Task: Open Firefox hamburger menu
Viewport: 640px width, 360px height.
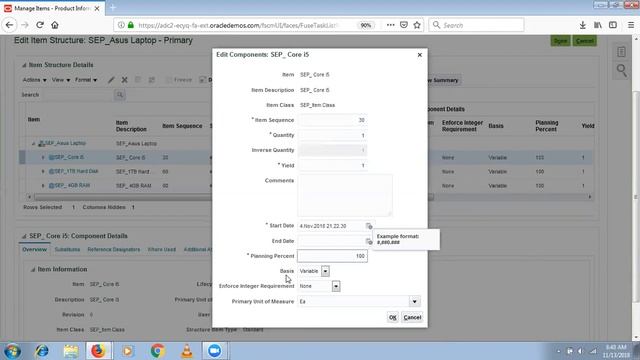Action: 631,25
